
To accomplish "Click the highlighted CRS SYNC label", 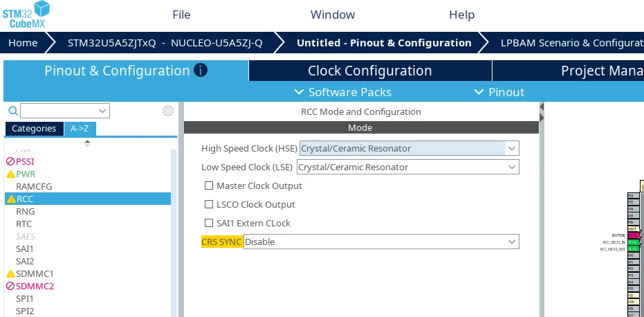I will click(222, 242).
